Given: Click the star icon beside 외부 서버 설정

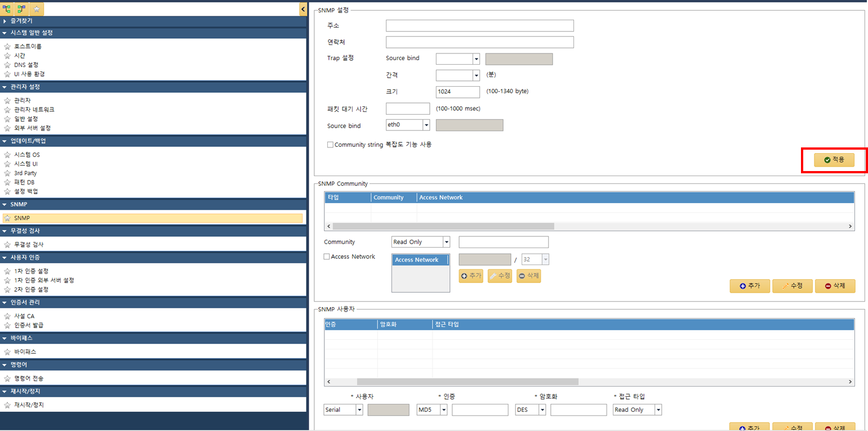Looking at the screenshot, I should pyautogui.click(x=7, y=128).
